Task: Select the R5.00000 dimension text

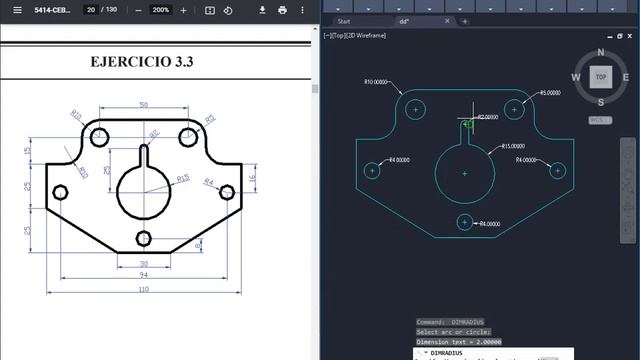Action: (551, 93)
